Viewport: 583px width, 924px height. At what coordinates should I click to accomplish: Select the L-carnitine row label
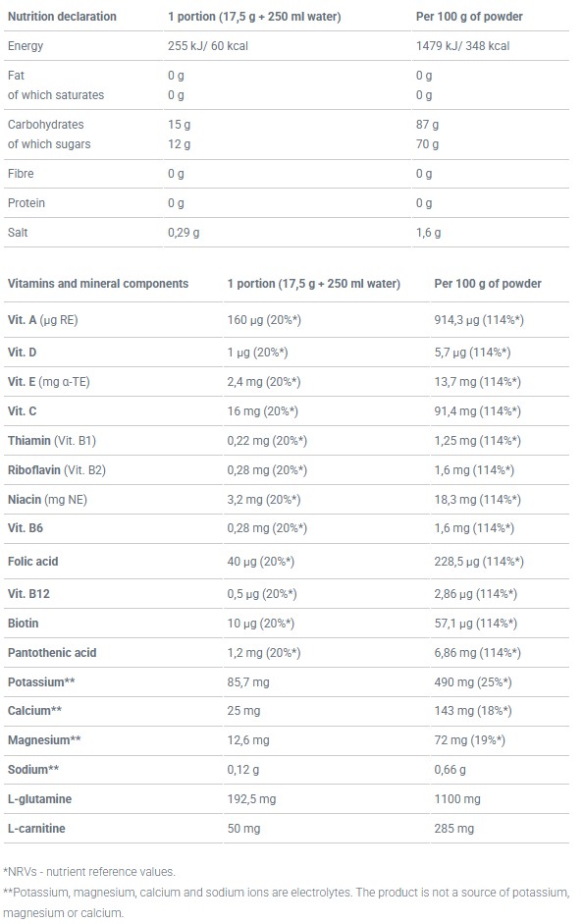(x=36, y=829)
